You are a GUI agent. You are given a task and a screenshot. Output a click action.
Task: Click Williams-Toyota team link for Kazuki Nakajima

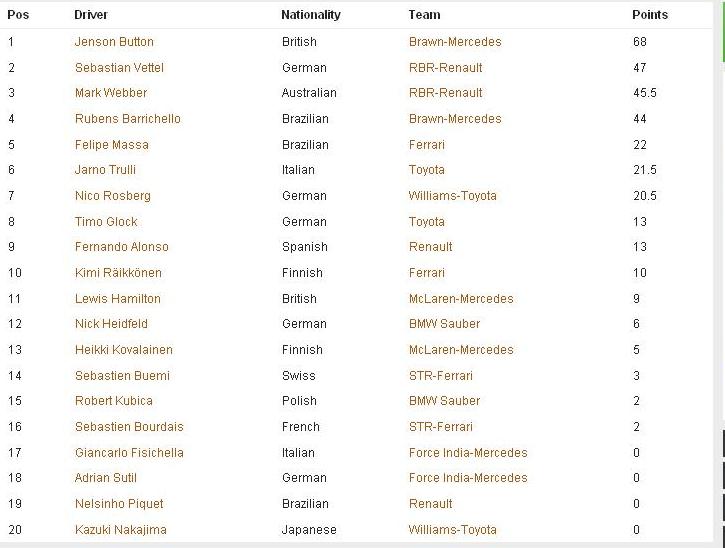453,530
